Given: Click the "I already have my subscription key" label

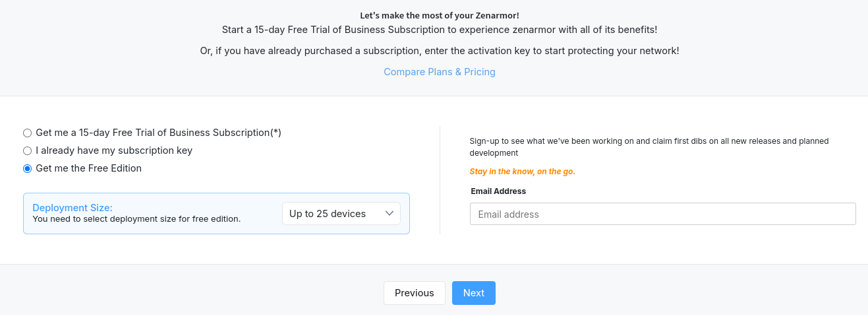Looking at the screenshot, I should (114, 150).
